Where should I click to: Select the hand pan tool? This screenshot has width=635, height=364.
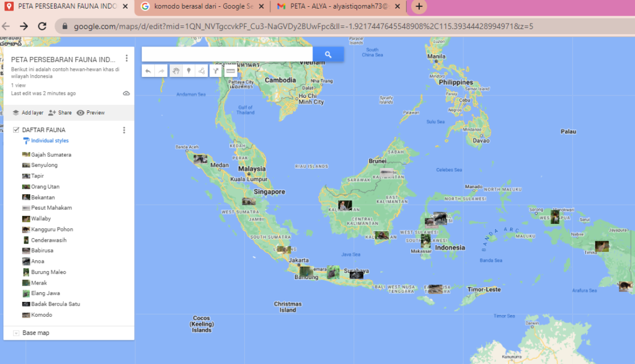coord(175,71)
